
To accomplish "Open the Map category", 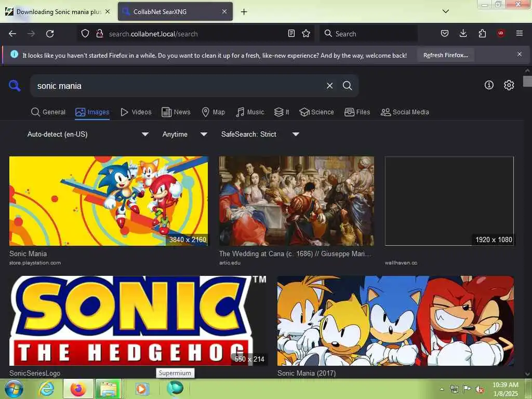I will click(213, 112).
